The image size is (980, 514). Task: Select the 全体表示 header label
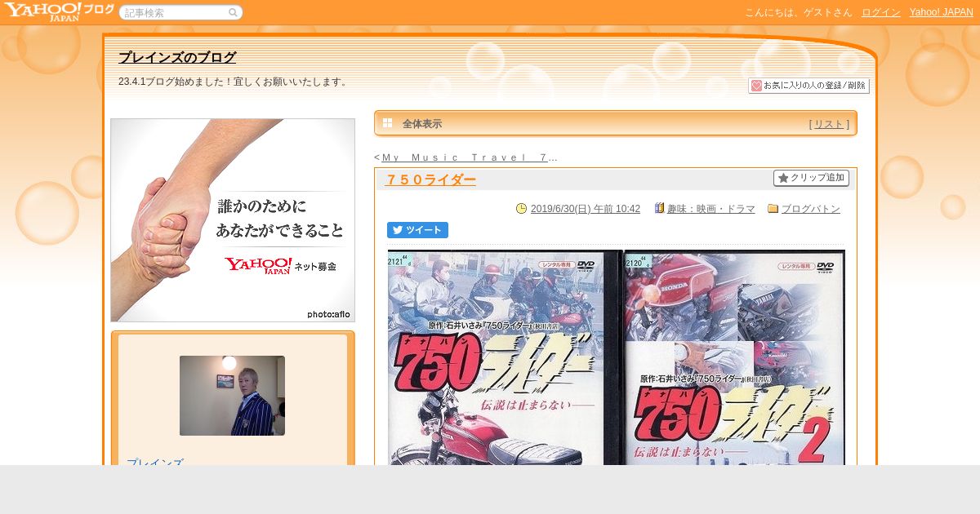[422, 124]
